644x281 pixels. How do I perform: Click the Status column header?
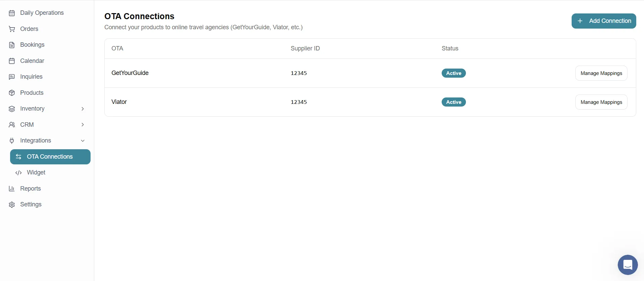(450, 48)
